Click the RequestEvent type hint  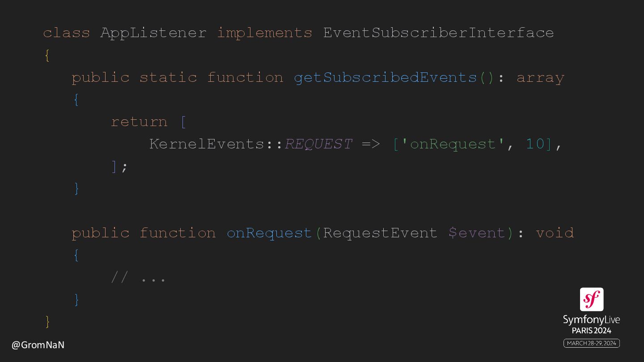pyautogui.click(x=381, y=233)
